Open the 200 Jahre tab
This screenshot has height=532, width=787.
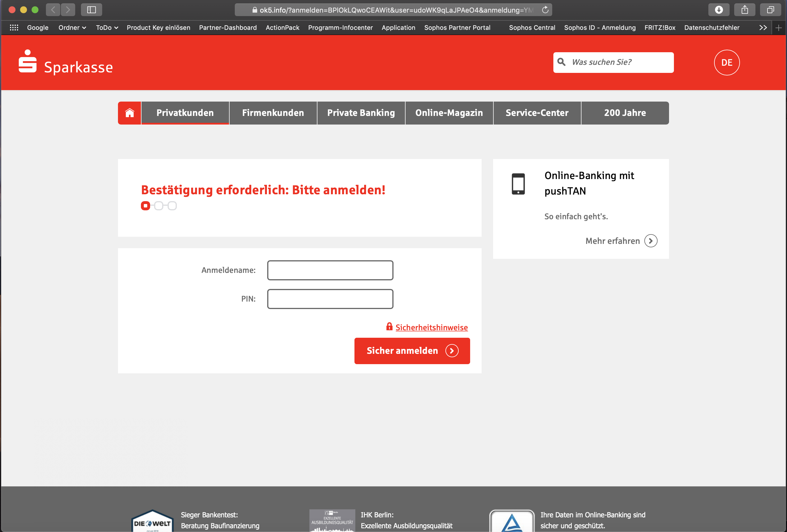pos(625,113)
